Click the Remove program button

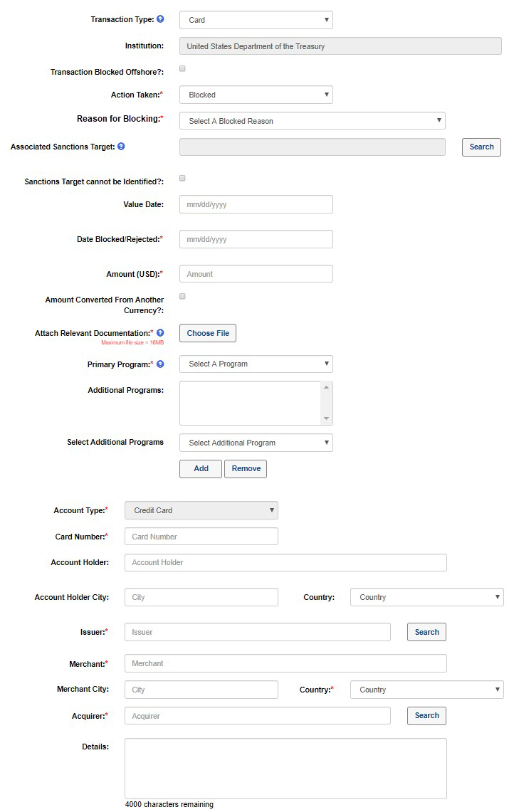click(246, 468)
